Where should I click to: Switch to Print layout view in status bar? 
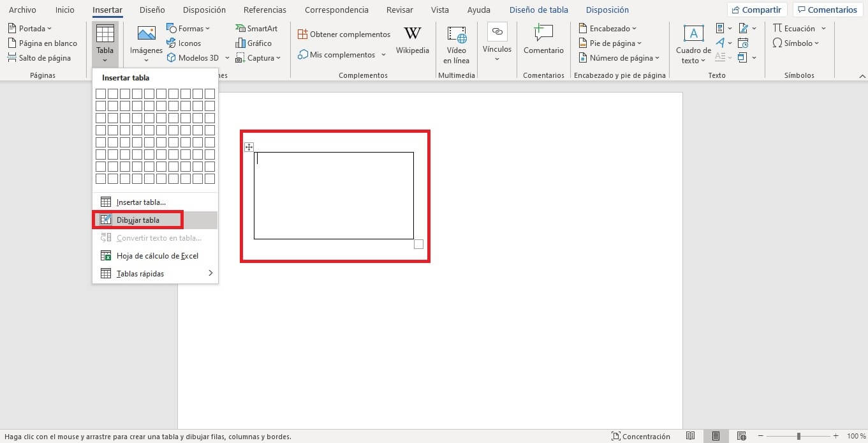(x=716, y=437)
